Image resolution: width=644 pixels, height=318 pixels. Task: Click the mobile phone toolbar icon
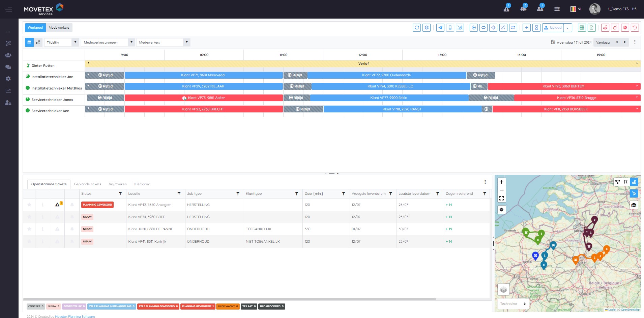(x=450, y=28)
